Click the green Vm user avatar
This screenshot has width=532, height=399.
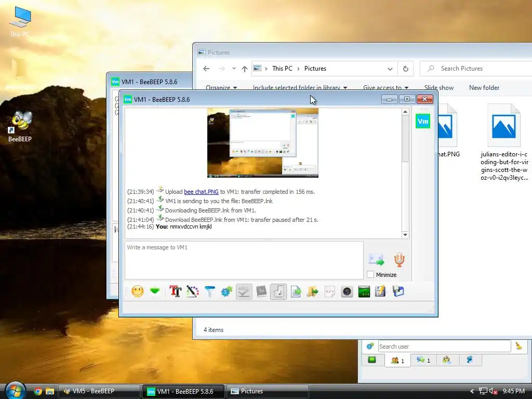423,121
